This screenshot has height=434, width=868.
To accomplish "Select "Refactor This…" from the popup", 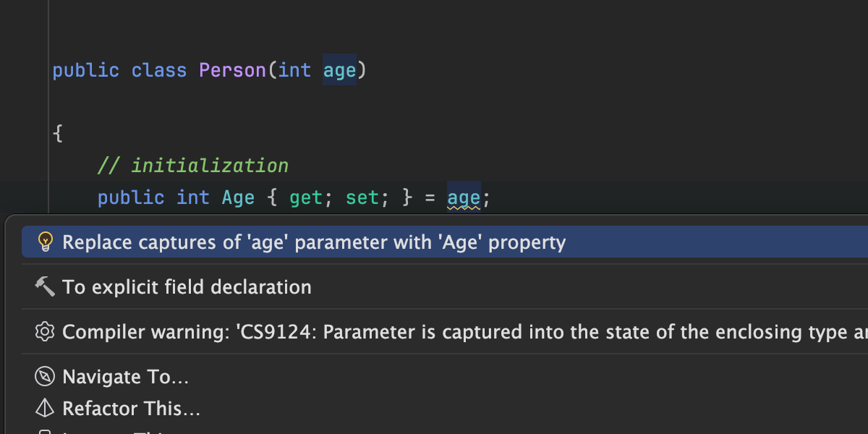I will click(131, 409).
